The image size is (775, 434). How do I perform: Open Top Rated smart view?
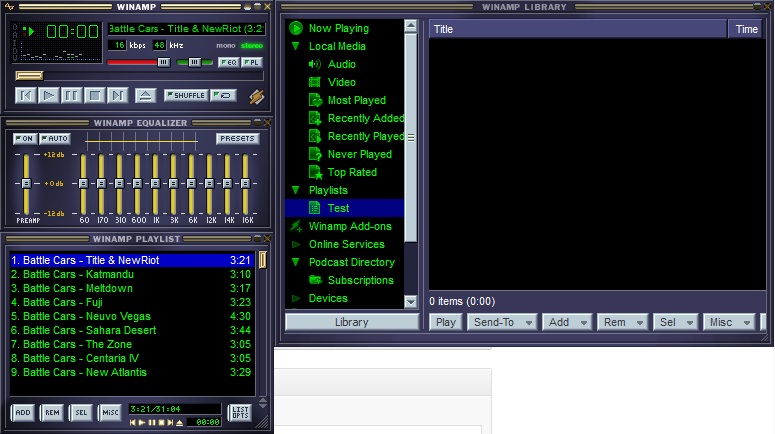click(x=352, y=172)
